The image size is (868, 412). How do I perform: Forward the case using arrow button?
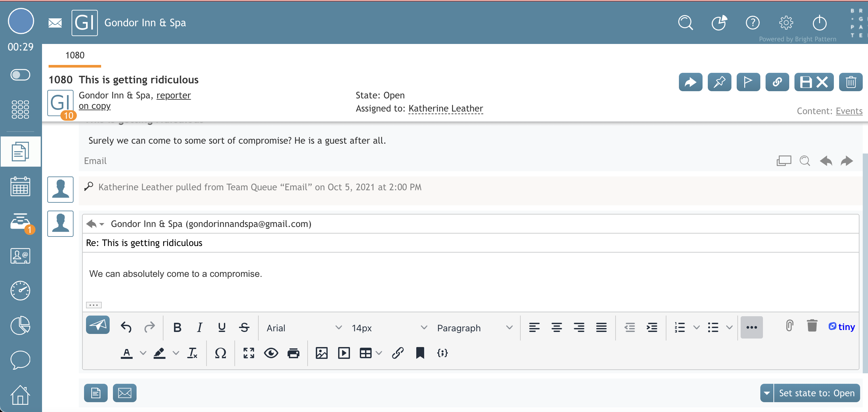690,82
